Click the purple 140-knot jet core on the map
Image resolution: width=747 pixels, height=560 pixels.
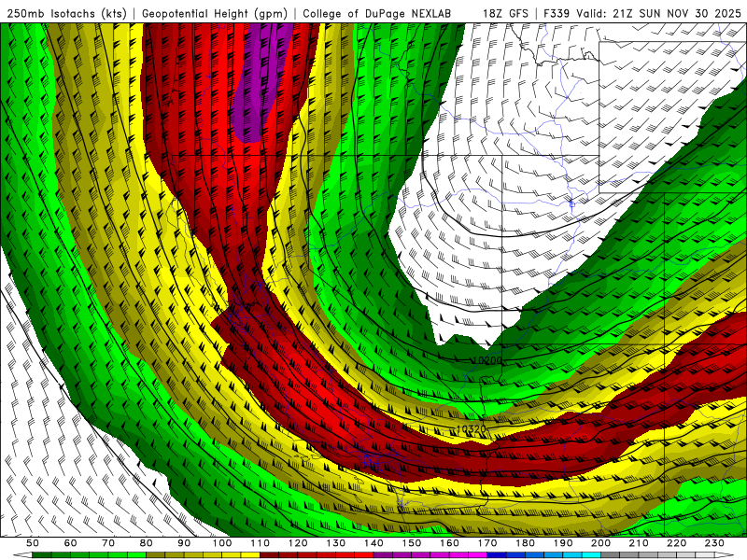(x=260, y=81)
